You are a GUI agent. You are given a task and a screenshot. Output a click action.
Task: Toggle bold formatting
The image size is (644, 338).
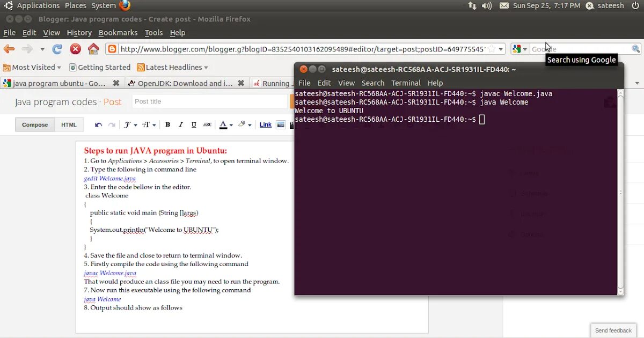tap(167, 124)
